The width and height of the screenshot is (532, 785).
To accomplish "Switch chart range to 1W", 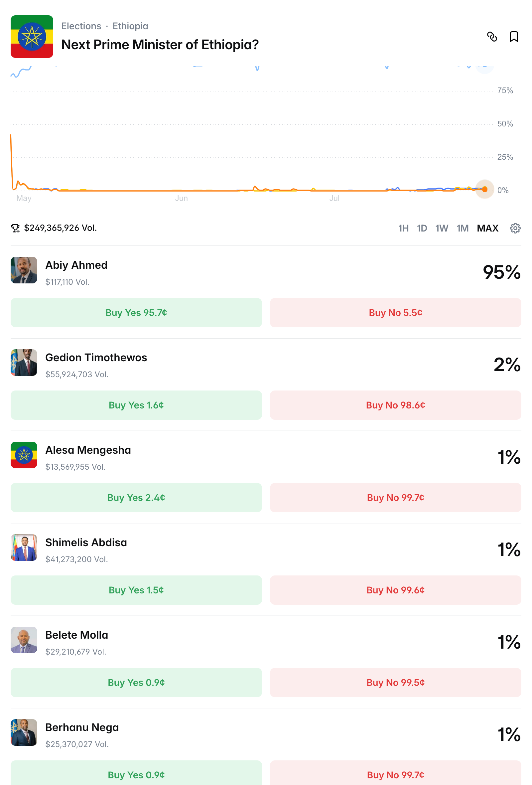I will pos(442,228).
